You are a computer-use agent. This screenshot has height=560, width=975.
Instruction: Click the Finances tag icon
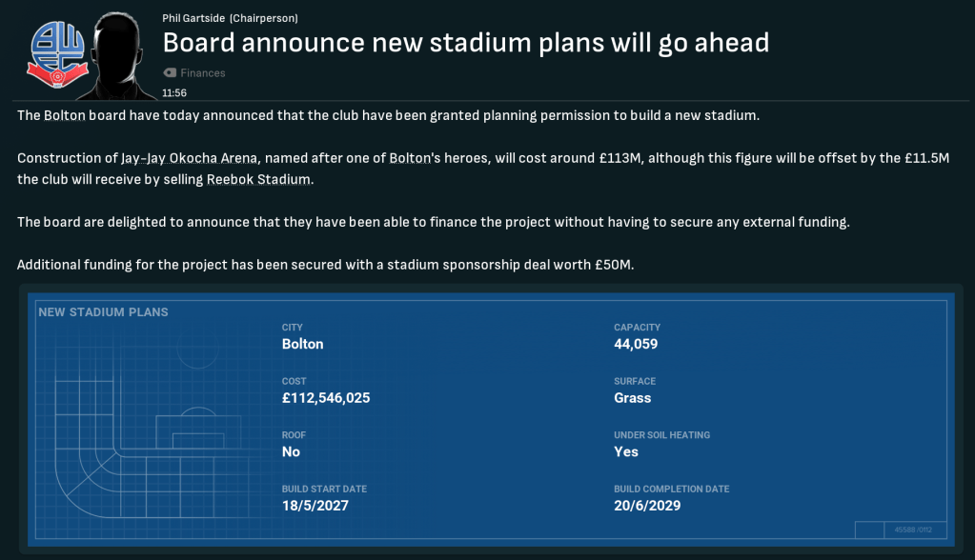point(170,72)
